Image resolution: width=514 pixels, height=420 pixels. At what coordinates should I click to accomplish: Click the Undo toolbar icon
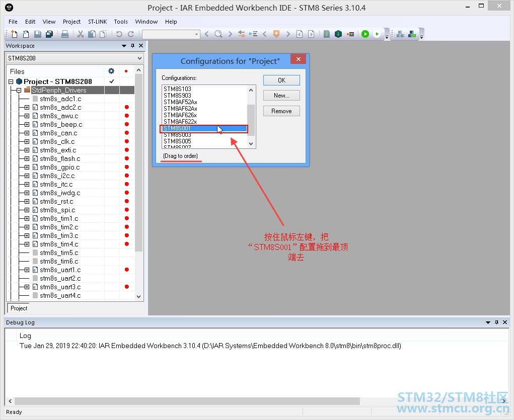pyautogui.click(x=119, y=34)
